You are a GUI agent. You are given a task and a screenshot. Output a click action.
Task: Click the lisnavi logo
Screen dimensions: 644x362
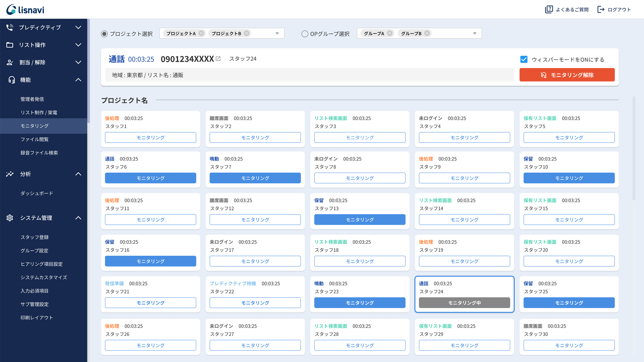point(25,9)
